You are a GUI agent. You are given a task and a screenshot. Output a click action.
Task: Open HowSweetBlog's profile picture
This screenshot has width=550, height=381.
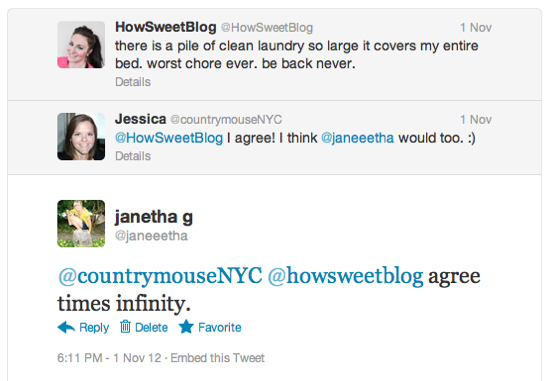pos(81,45)
